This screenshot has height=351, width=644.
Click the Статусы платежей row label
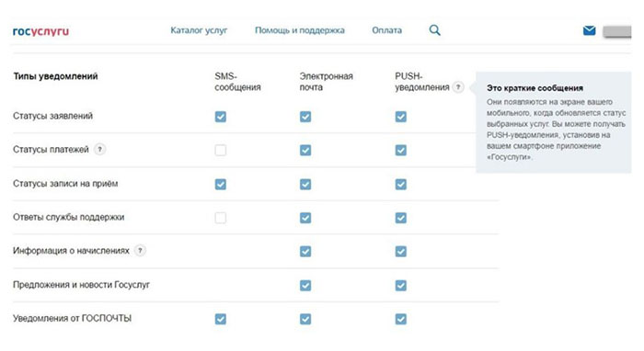(x=51, y=150)
